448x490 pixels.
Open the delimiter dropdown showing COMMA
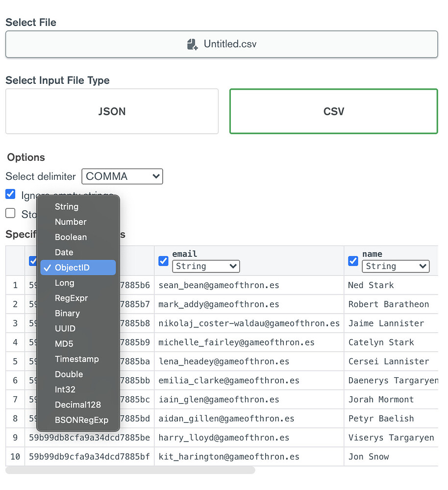click(122, 176)
